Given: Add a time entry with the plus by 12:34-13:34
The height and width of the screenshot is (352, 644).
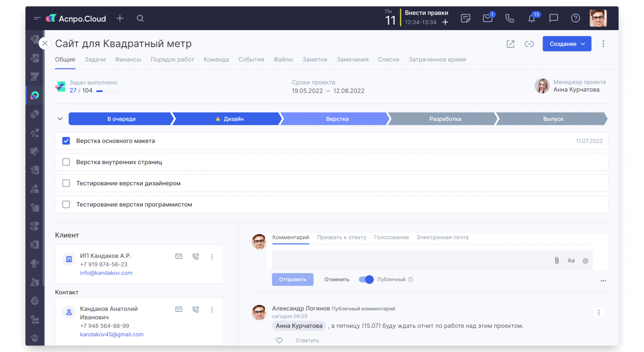Looking at the screenshot, I should tap(445, 22).
